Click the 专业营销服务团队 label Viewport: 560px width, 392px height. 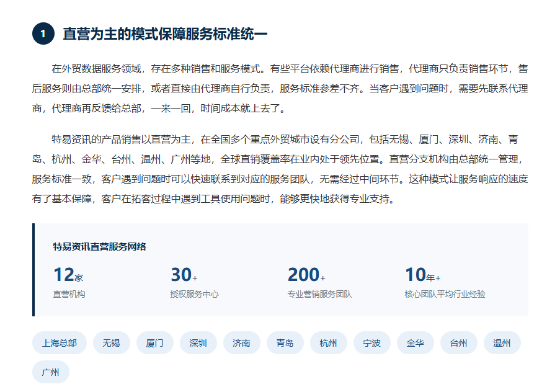(x=319, y=294)
